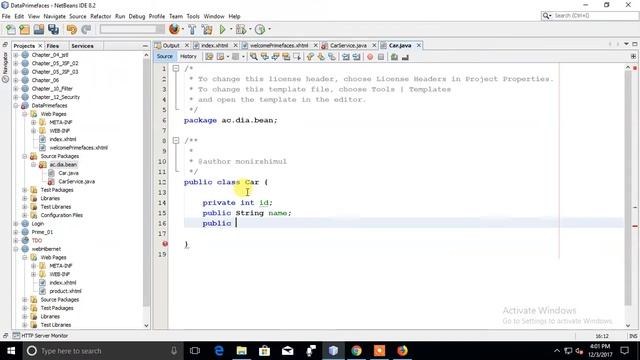Click the green Run Project arrow
The width and height of the screenshot is (640, 360).
[222, 29]
